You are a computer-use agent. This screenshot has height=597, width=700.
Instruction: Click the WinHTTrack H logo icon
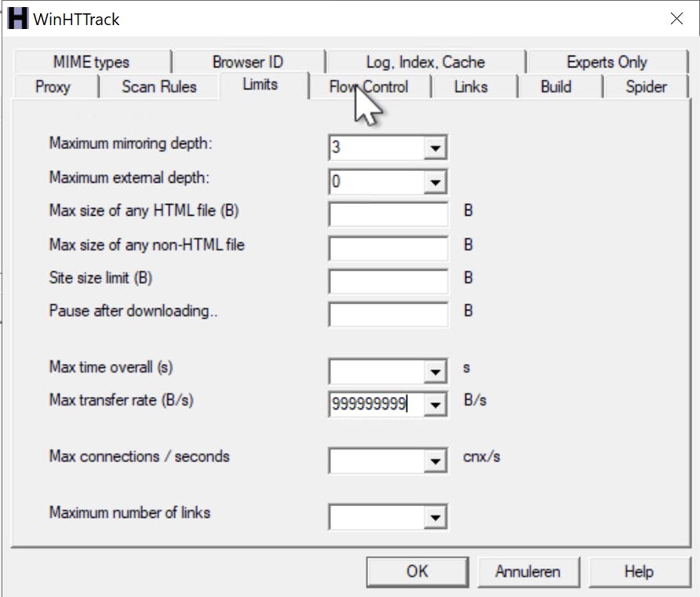click(x=18, y=18)
